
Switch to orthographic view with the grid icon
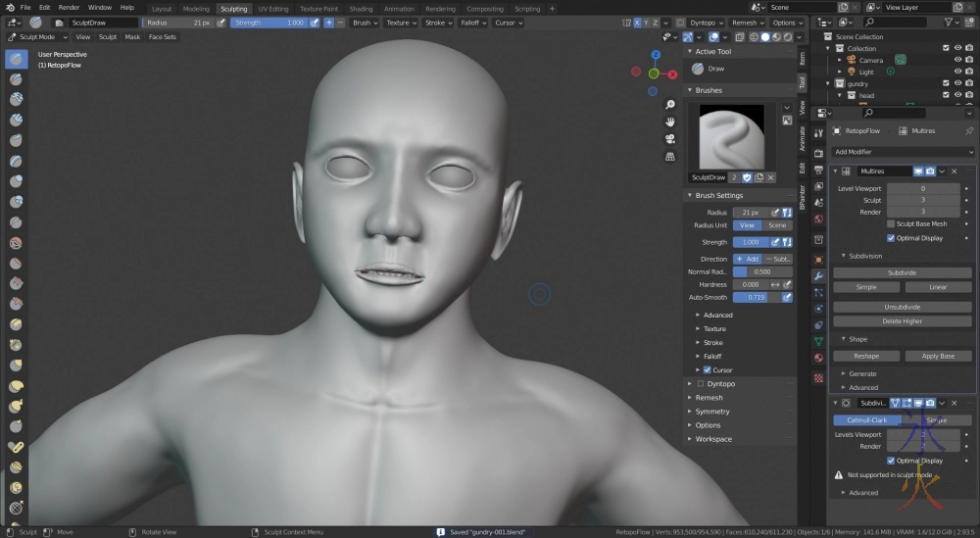click(669, 155)
